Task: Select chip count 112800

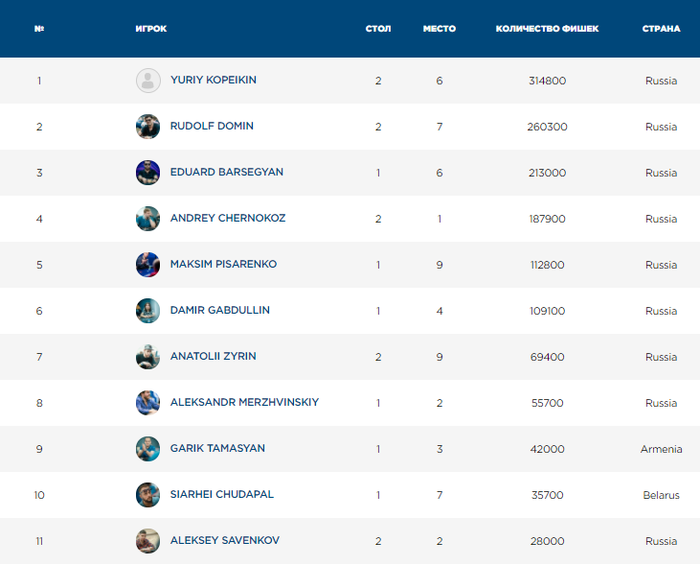Action: (547, 265)
